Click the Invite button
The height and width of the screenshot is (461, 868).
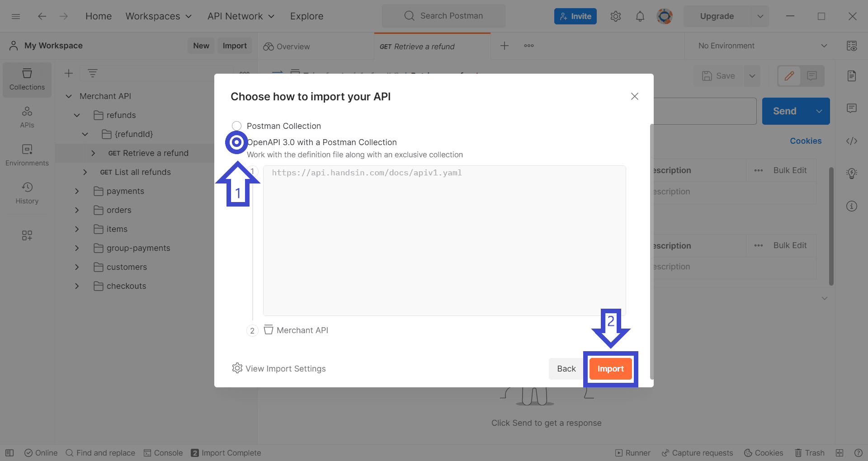576,16
